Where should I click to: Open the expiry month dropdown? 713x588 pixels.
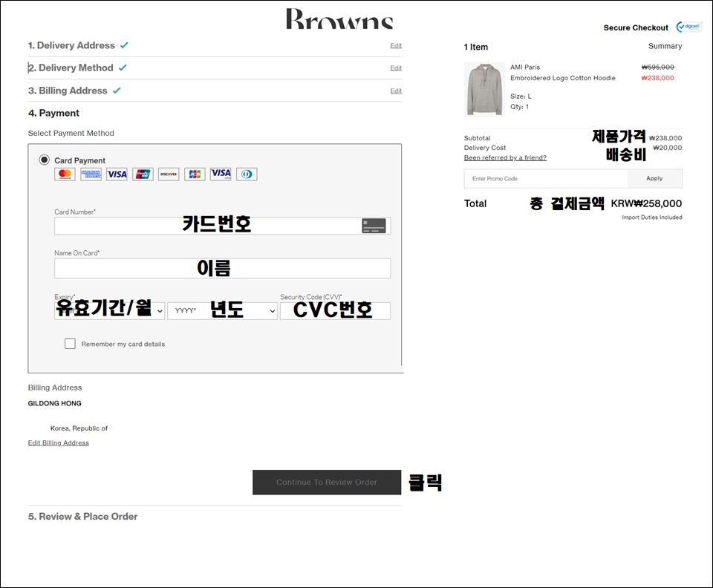(109, 311)
